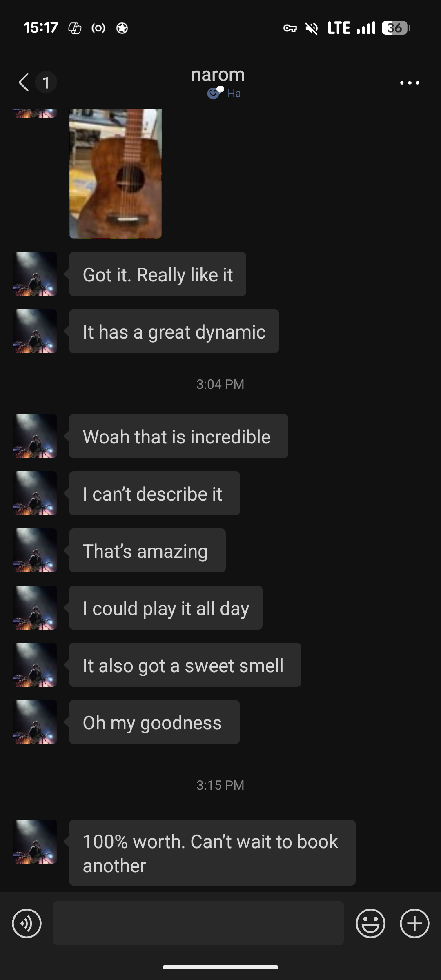Focus the message text input field

coord(198,923)
